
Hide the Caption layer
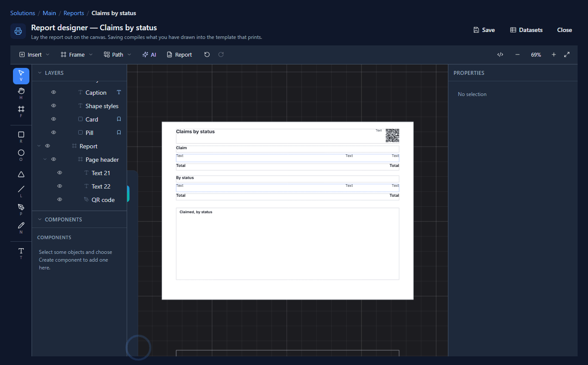(x=54, y=93)
